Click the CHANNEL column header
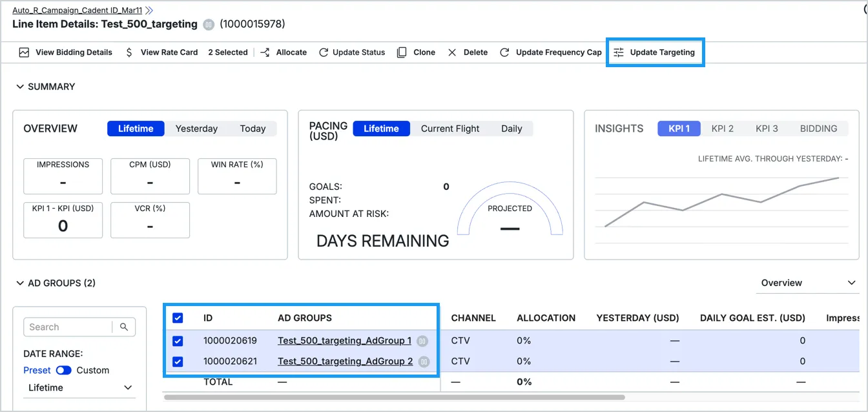Image resolution: width=868 pixels, height=412 pixels. (473, 318)
